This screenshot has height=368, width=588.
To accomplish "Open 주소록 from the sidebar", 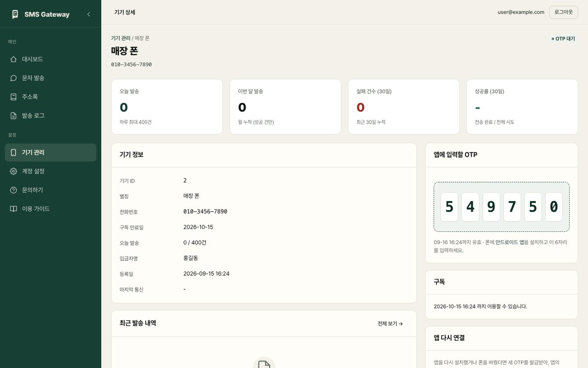I will pos(51,97).
